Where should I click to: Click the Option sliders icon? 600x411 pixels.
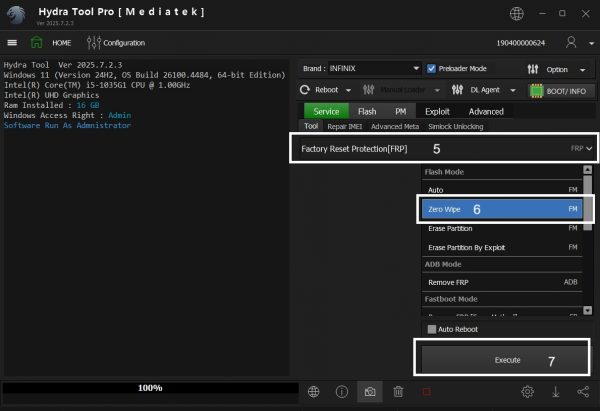533,69
